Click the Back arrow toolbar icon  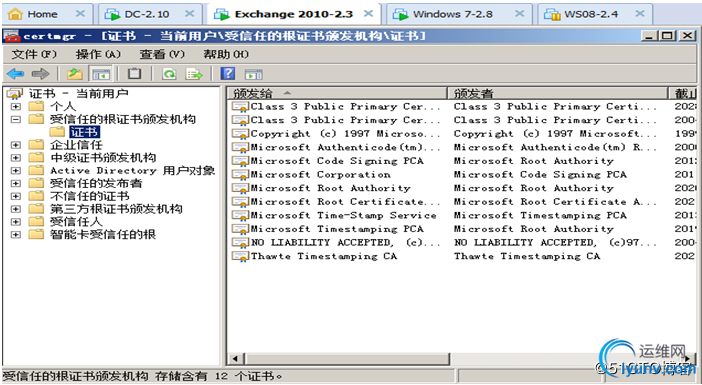point(16,74)
